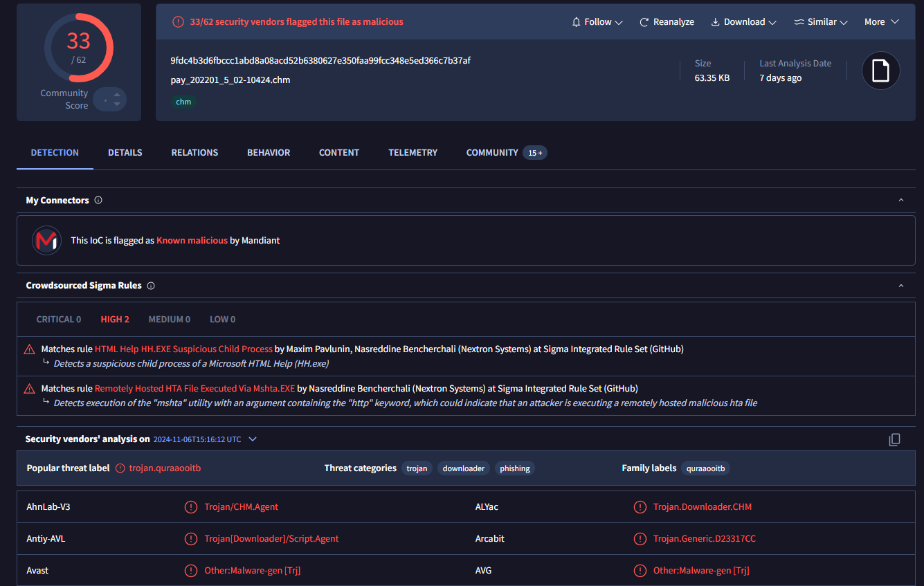Open HTML Help HH.EXE Suspicious Child Process rule
Screen dimensions: 924x586
point(183,349)
